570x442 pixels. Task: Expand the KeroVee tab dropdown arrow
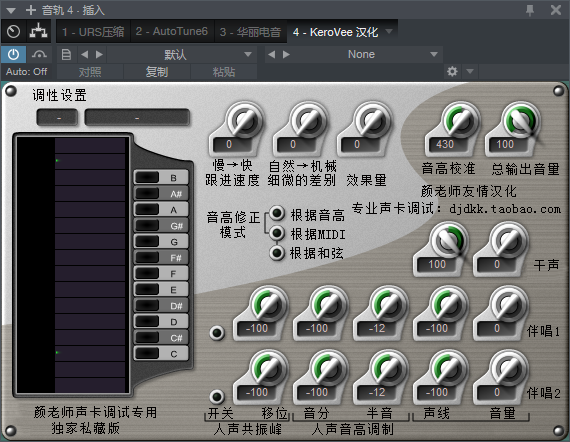pos(389,32)
